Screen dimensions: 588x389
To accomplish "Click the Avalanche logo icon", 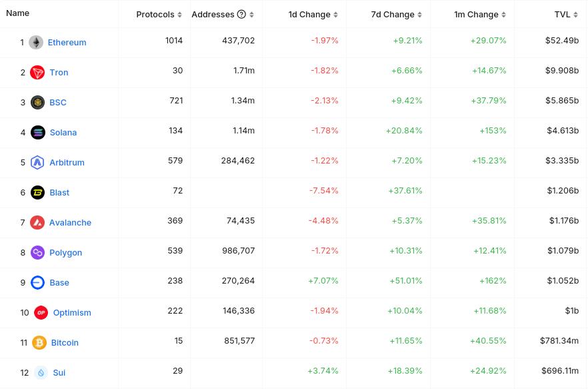I will [x=37, y=222].
